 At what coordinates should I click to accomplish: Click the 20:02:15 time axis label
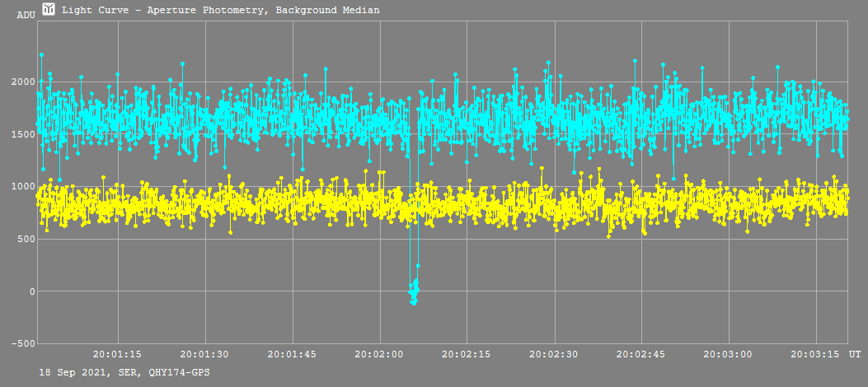(467, 354)
